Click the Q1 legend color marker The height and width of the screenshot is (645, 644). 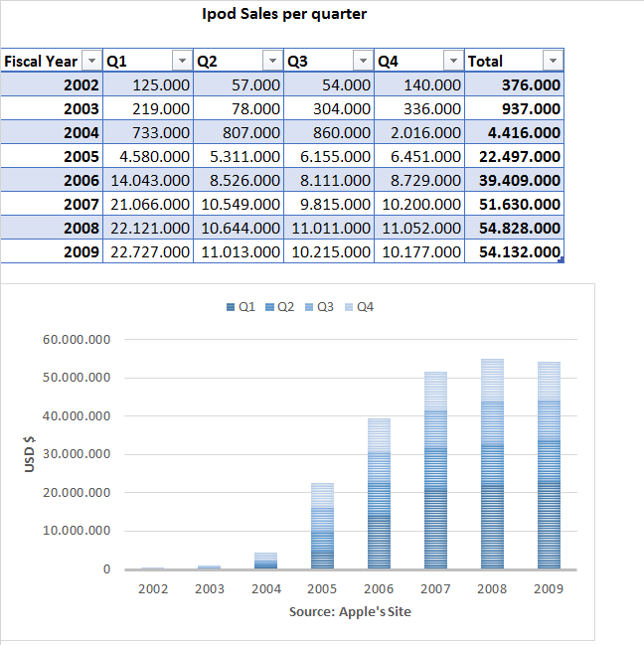click(232, 307)
